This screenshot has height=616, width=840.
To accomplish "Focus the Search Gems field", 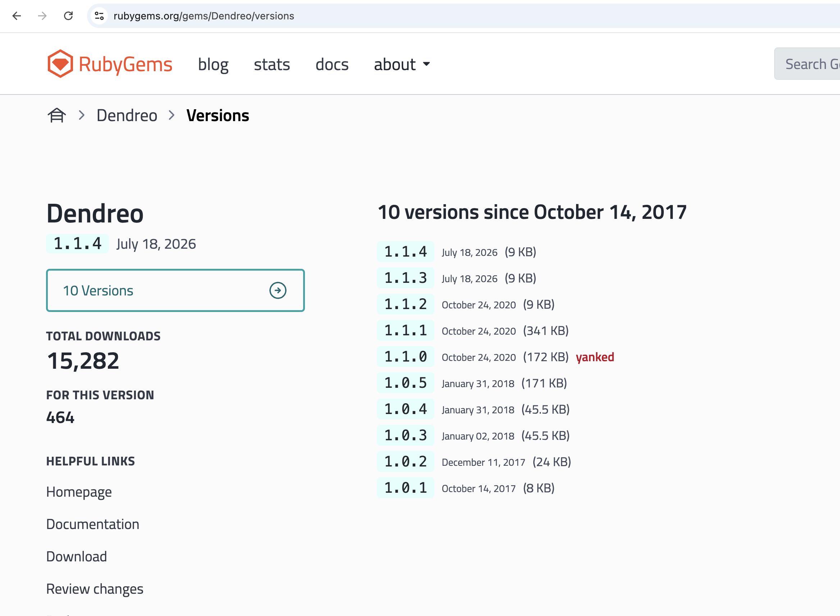I will (x=807, y=64).
